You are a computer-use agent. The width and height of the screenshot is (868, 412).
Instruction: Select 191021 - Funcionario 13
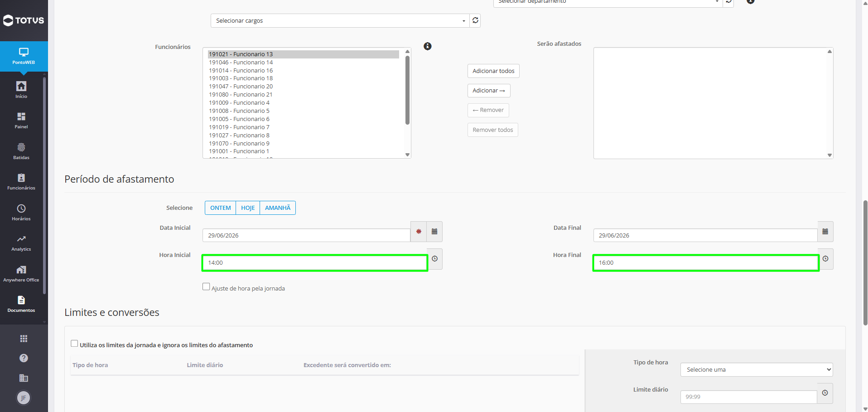pyautogui.click(x=303, y=54)
